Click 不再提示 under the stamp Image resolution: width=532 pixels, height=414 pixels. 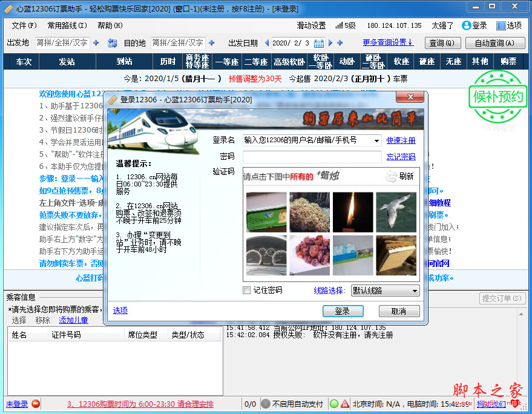(500, 128)
